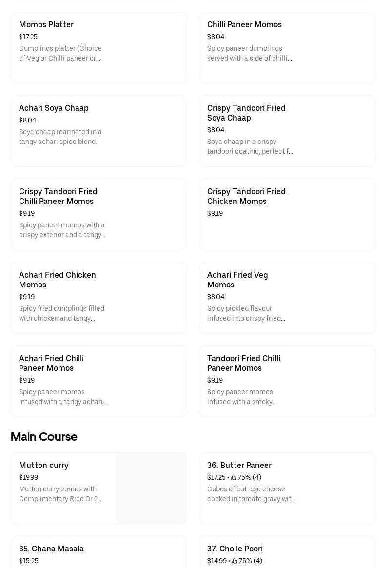
Task: Select the Crispy Tandoori Fried Chicken Momos item
Action: coord(287,215)
